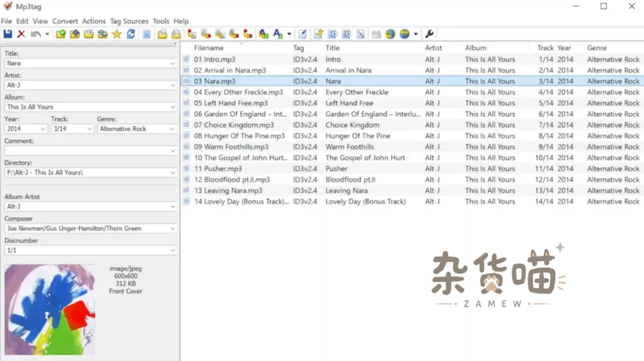
Task: Click the Extended Tags pencil icon
Action: click(x=303, y=34)
